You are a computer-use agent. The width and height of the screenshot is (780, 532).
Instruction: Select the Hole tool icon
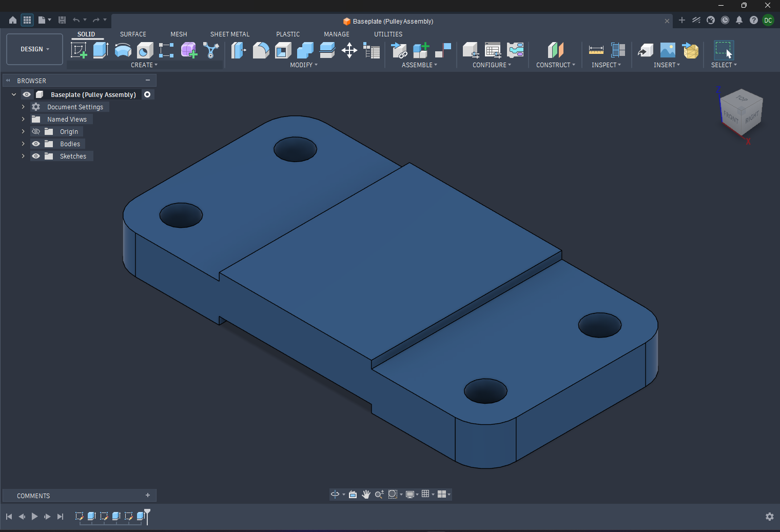point(145,50)
